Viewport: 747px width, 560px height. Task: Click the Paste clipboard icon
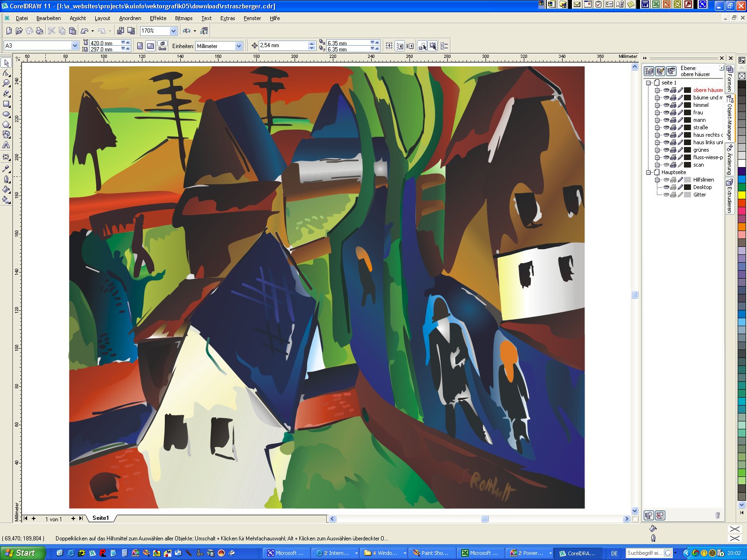point(72,31)
